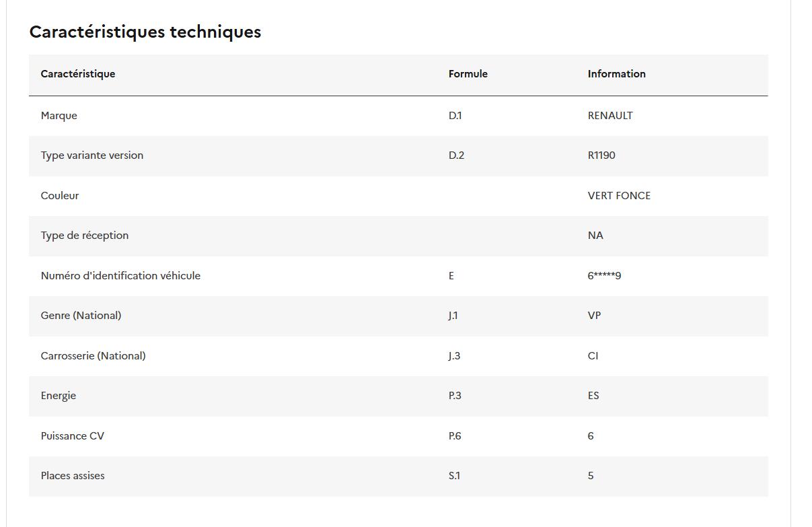The height and width of the screenshot is (527, 812).
Task: Click the Type de réception label
Action: pos(85,236)
